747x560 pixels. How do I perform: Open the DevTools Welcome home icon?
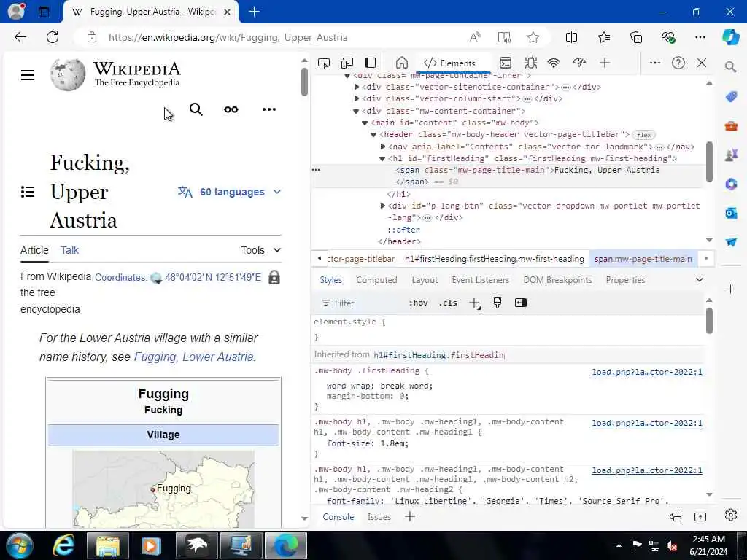(402, 63)
